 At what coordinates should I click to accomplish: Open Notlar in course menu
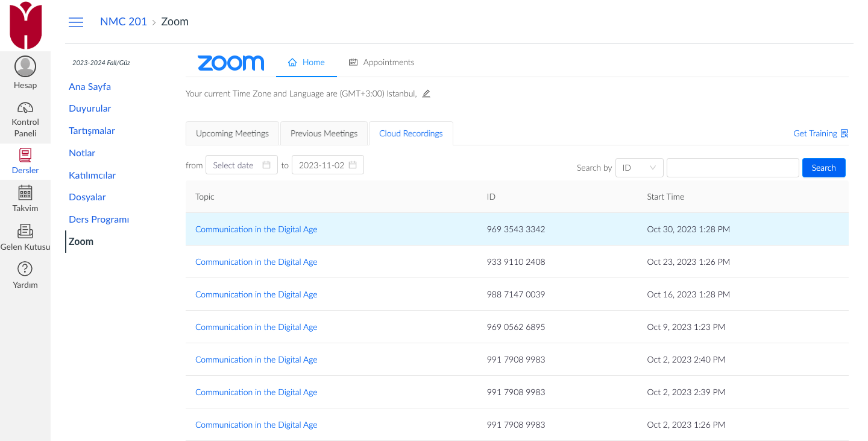pyautogui.click(x=82, y=153)
